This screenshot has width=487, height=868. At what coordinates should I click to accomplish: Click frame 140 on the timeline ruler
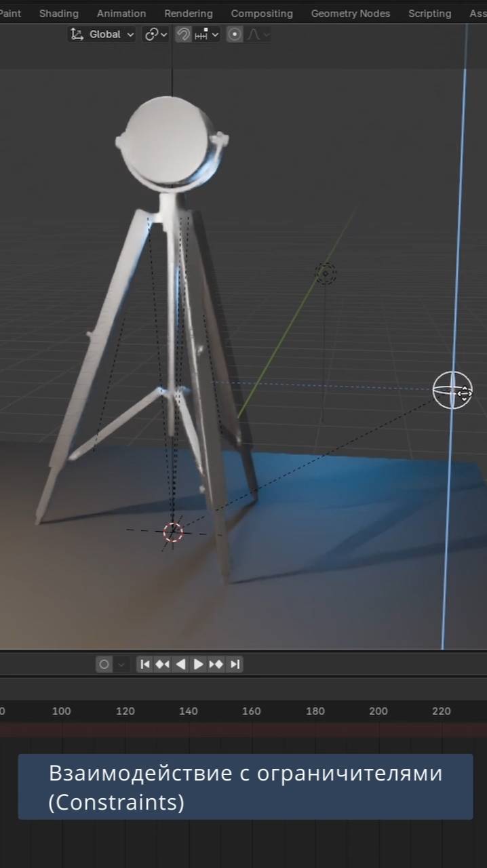click(x=189, y=711)
